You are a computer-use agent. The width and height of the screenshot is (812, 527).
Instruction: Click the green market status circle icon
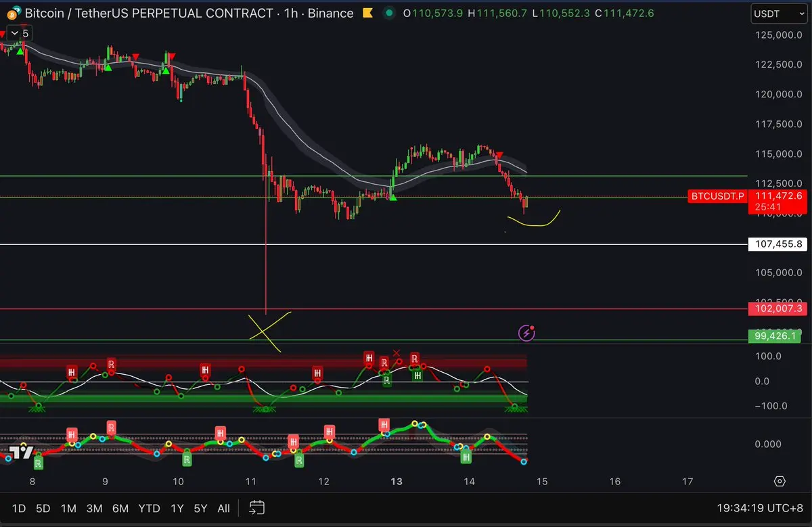tap(389, 13)
